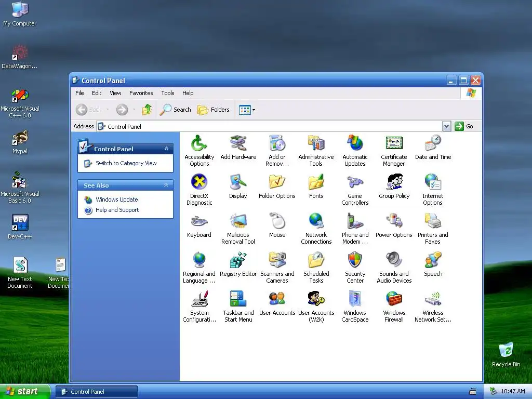Click the Start button
This screenshot has width=532, height=399.
[x=25, y=392]
